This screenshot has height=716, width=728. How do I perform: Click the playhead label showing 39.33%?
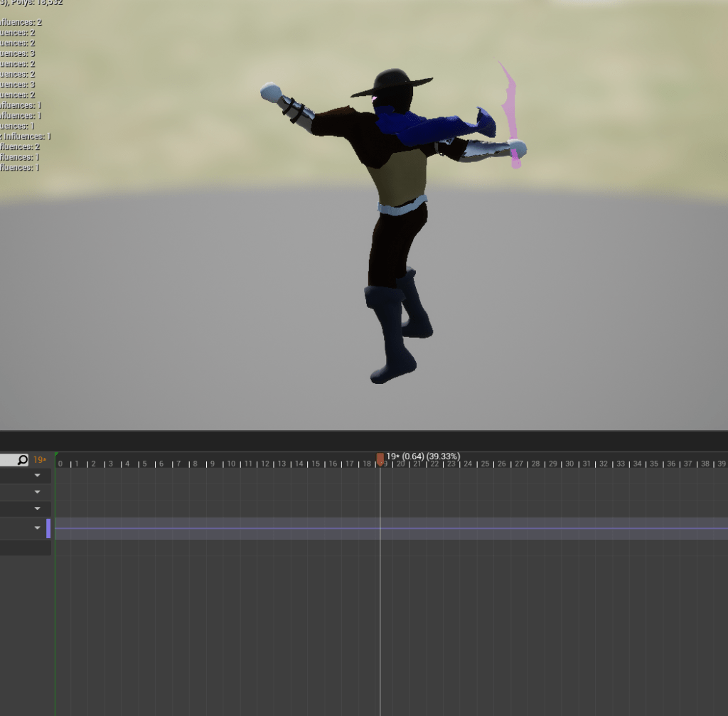pos(443,456)
